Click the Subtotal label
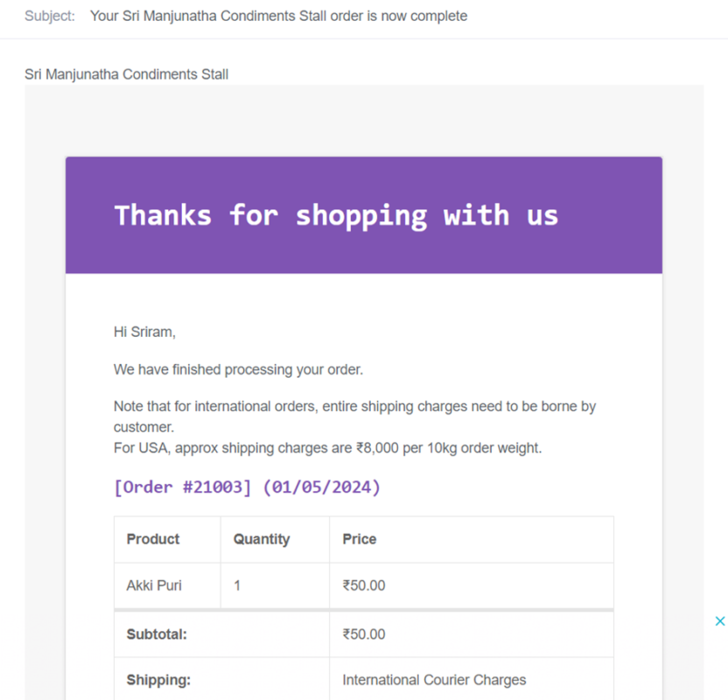728x700 pixels. tap(157, 634)
